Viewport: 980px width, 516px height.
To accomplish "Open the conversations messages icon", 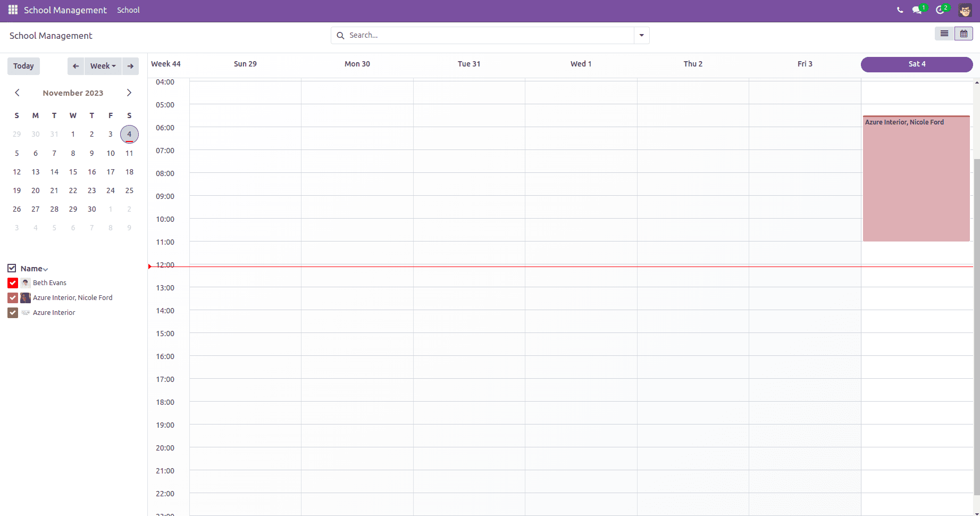I will point(917,10).
